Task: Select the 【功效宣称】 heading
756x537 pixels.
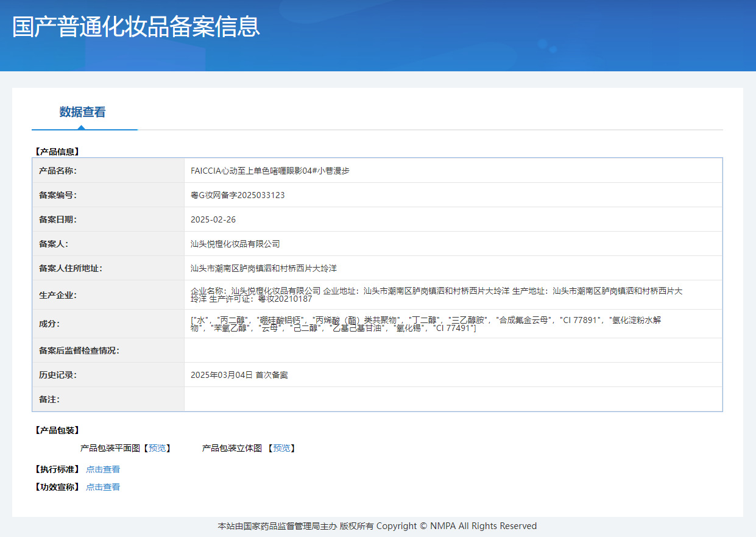Action: pos(57,487)
